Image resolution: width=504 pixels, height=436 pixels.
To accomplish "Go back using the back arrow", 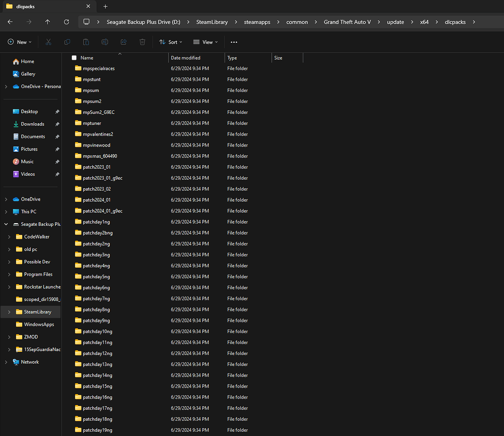I will 10,22.
